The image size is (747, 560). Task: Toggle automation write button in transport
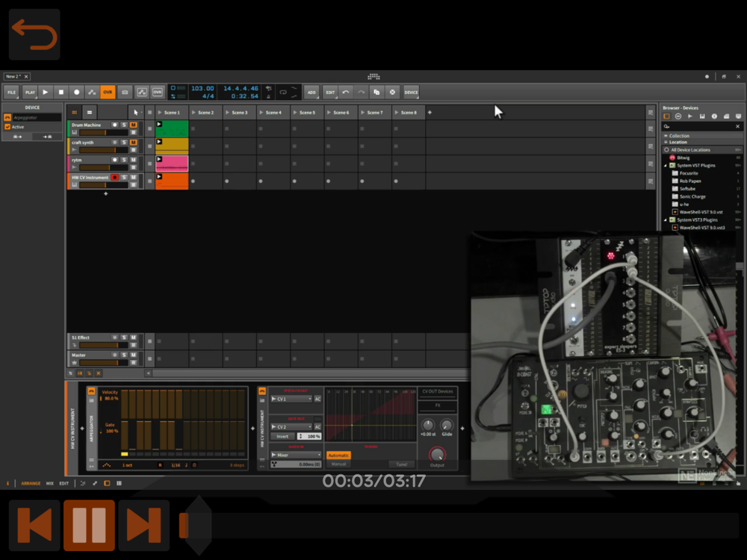(92, 92)
